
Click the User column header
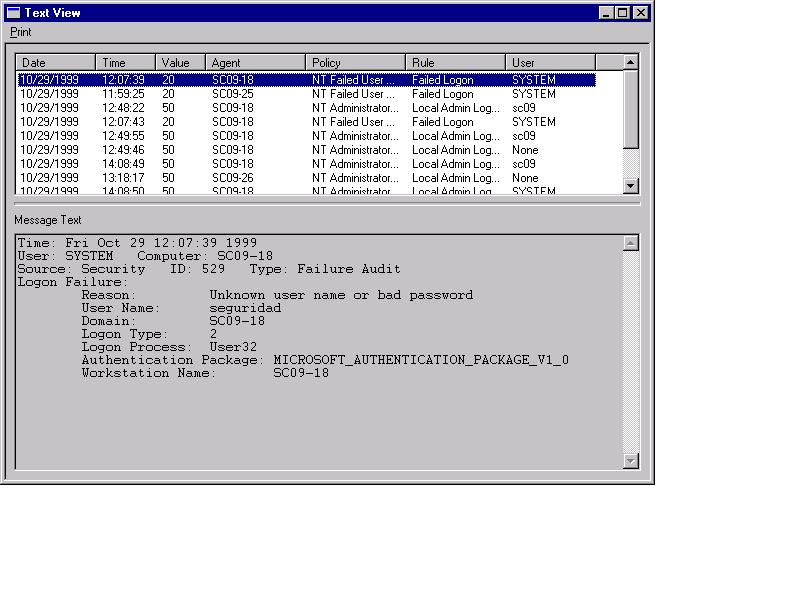pos(550,63)
